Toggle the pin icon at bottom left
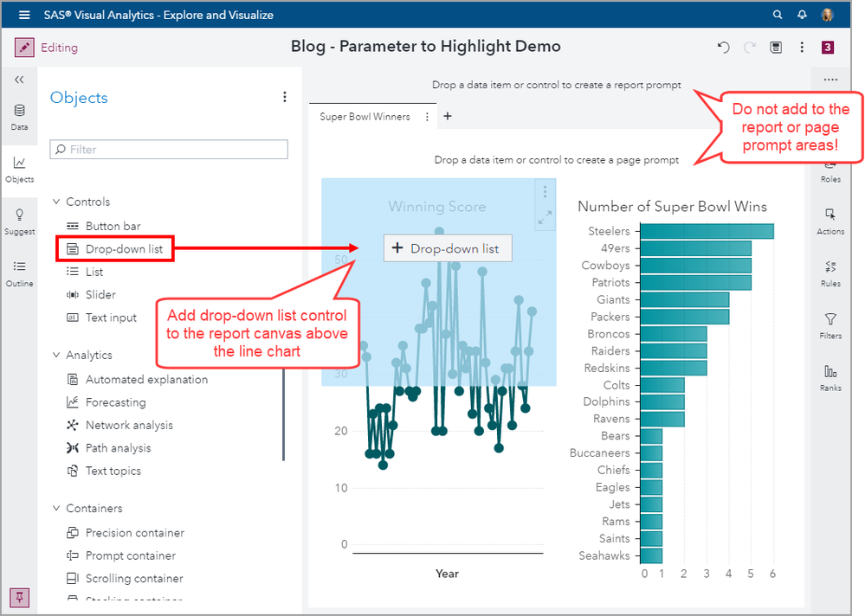The image size is (865, 616). tap(19, 597)
